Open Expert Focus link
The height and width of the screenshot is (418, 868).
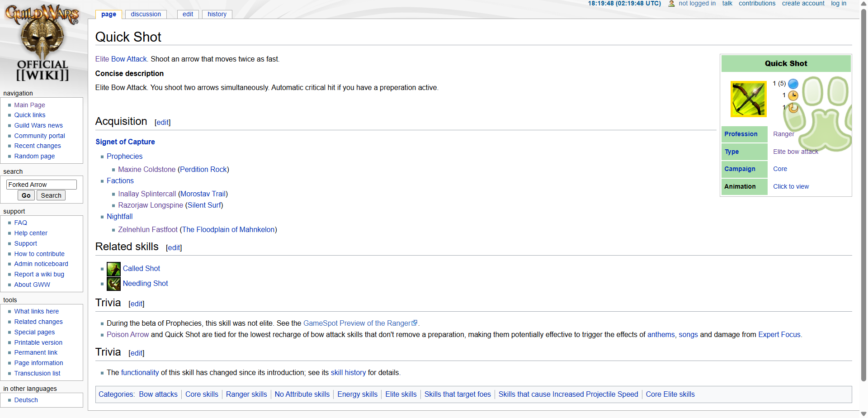(x=779, y=334)
